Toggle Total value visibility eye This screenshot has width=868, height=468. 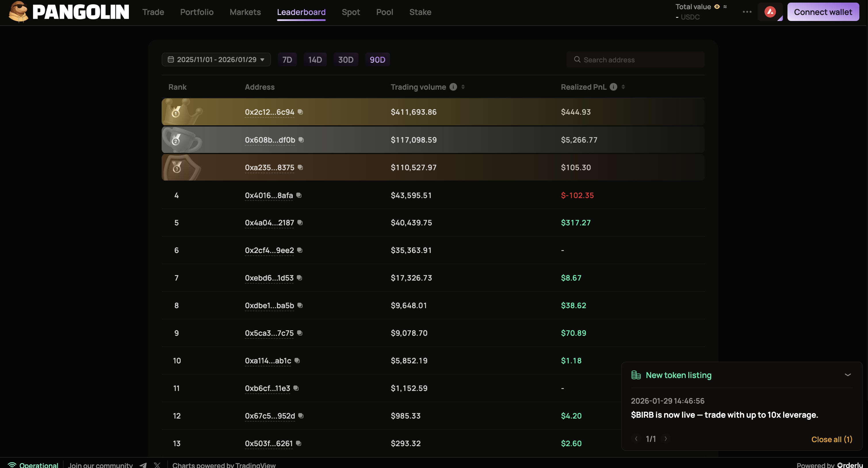[x=717, y=7]
